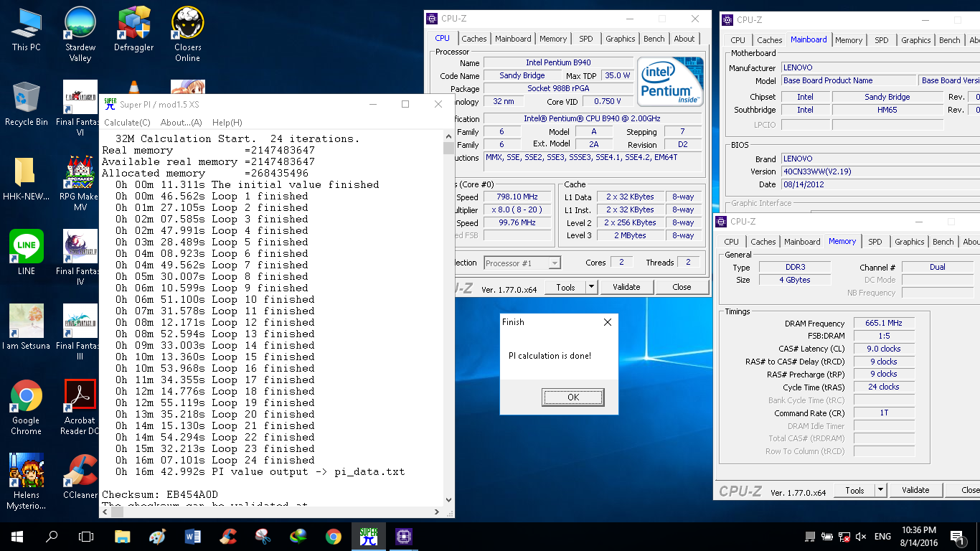
Task: Open About...(A) menu in Super PI
Action: click(181, 123)
